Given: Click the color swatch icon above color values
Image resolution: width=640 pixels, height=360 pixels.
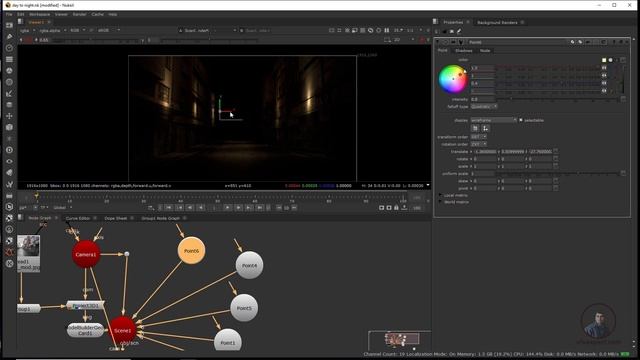Looking at the screenshot, I should (x=604, y=60).
